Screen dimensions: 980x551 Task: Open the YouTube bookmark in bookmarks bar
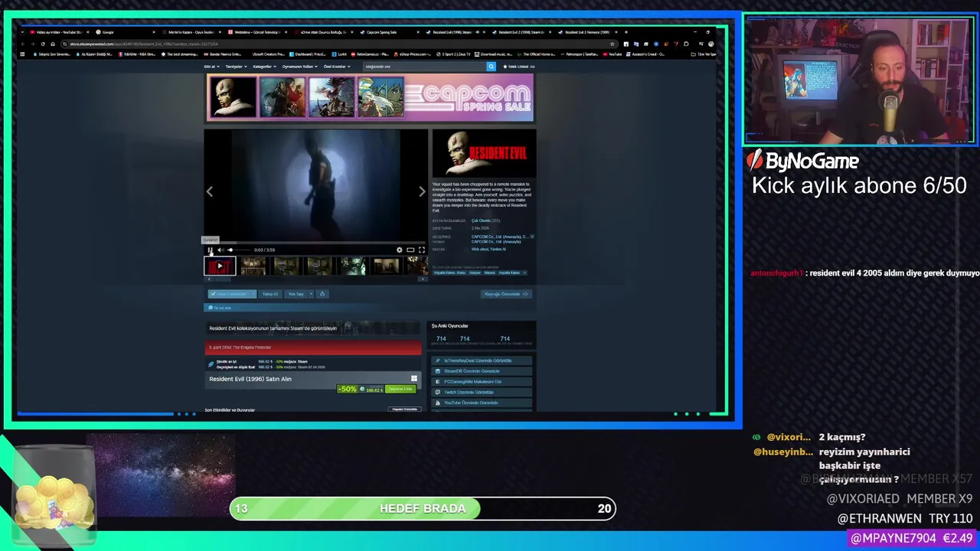(x=612, y=54)
